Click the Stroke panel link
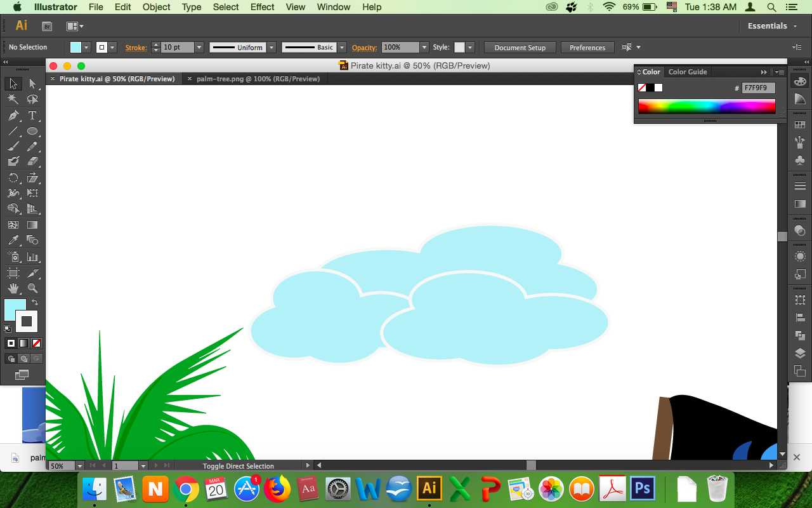The height and width of the screenshot is (508, 812). [136, 48]
